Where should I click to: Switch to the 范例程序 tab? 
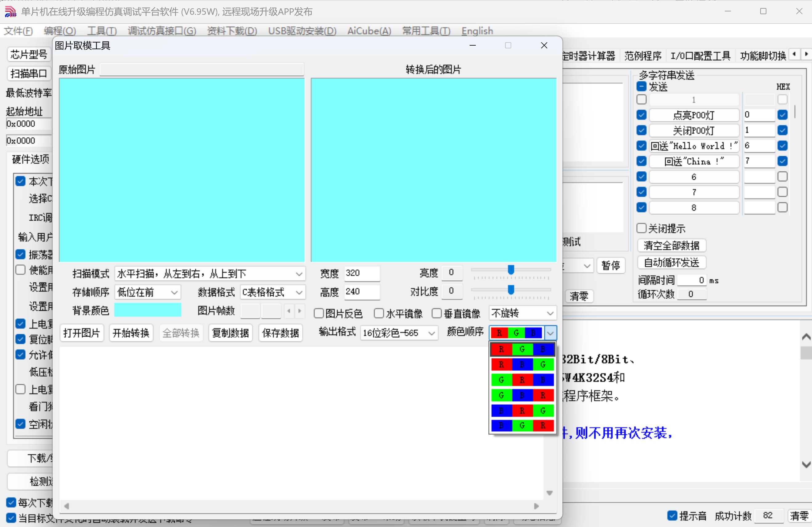[x=643, y=55]
